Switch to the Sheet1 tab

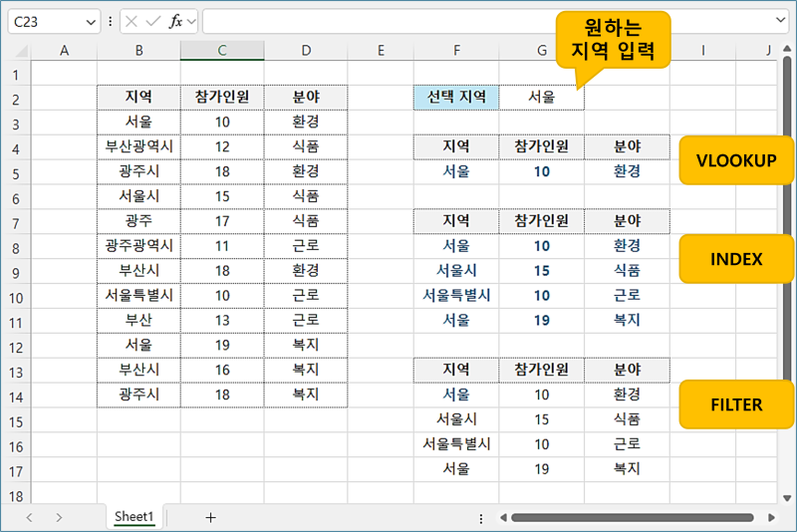tap(133, 517)
